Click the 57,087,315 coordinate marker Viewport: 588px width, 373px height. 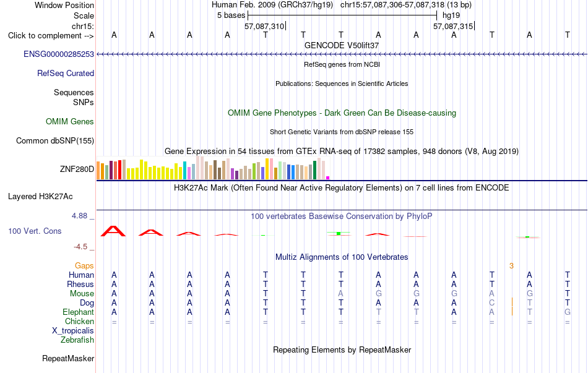(453, 26)
